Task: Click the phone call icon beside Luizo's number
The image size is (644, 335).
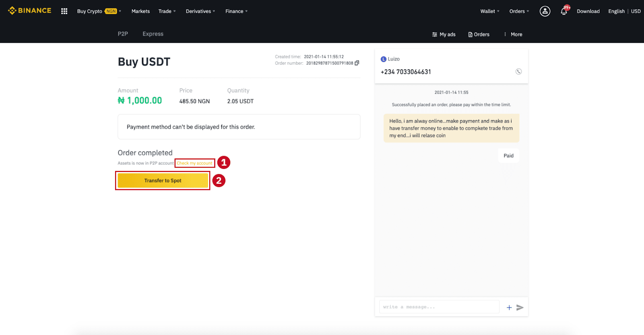Action: pyautogui.click(x=518, y=72)
